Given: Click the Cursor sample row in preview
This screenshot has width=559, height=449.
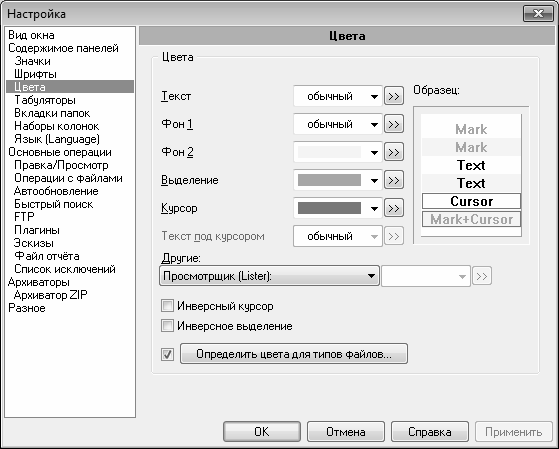Looking at the screenshot, I should pyautogui.click(x=471, y=201).
